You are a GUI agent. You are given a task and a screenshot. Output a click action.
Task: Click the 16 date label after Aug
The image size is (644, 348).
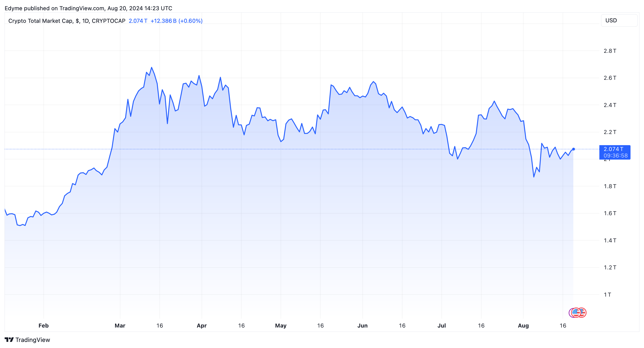563,326
